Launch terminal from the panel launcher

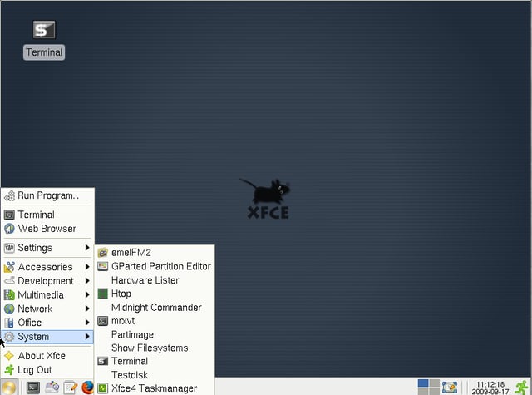[x=33, y=388]
